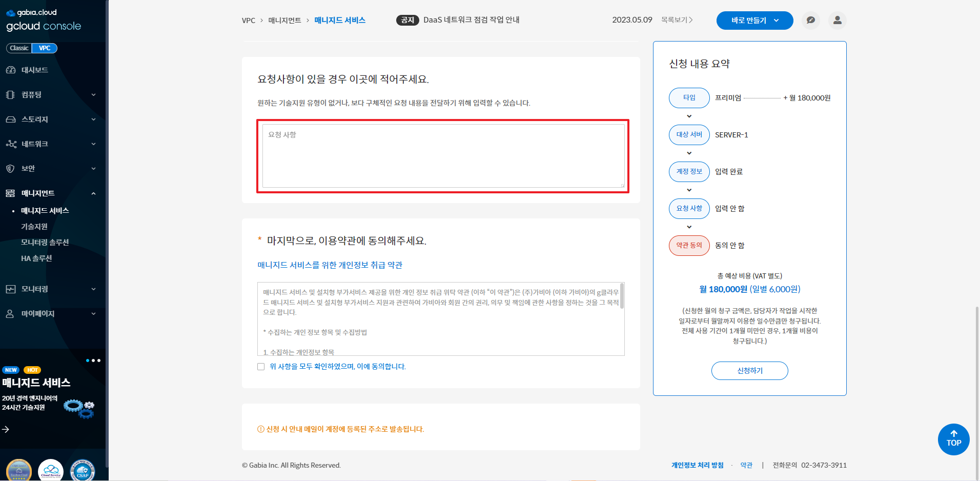Click the 매니지드 서비스 promo banner title
Viewport: 980px width, 481px height.
tap(36, 383)
